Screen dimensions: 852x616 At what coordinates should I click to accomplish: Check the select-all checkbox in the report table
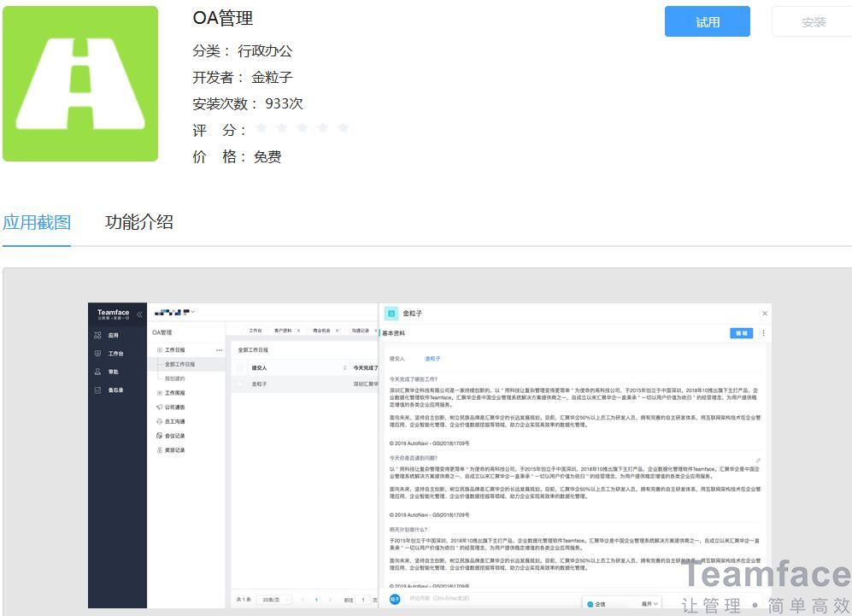coord(239,367)
